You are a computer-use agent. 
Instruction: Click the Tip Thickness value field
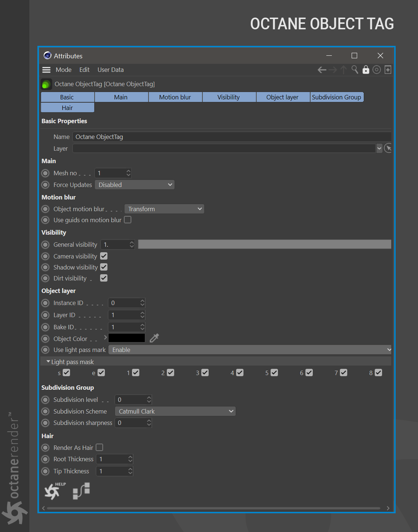pos(114,471)
